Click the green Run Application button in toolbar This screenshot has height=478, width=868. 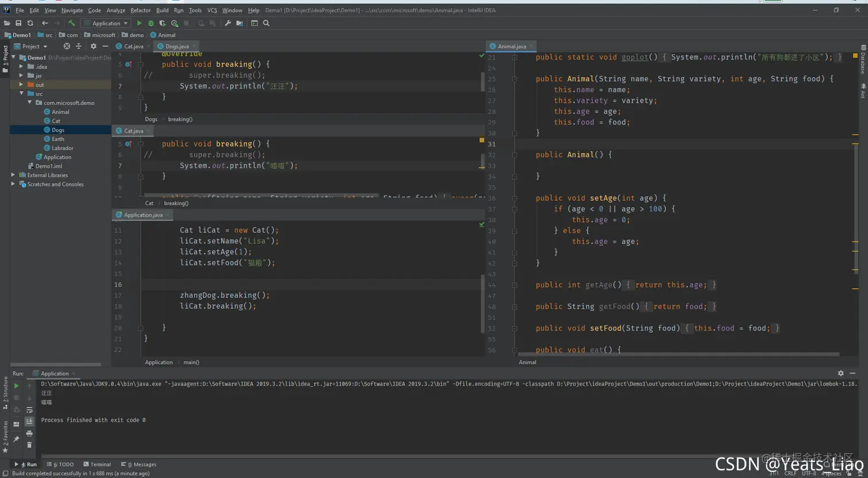(139, 24)
